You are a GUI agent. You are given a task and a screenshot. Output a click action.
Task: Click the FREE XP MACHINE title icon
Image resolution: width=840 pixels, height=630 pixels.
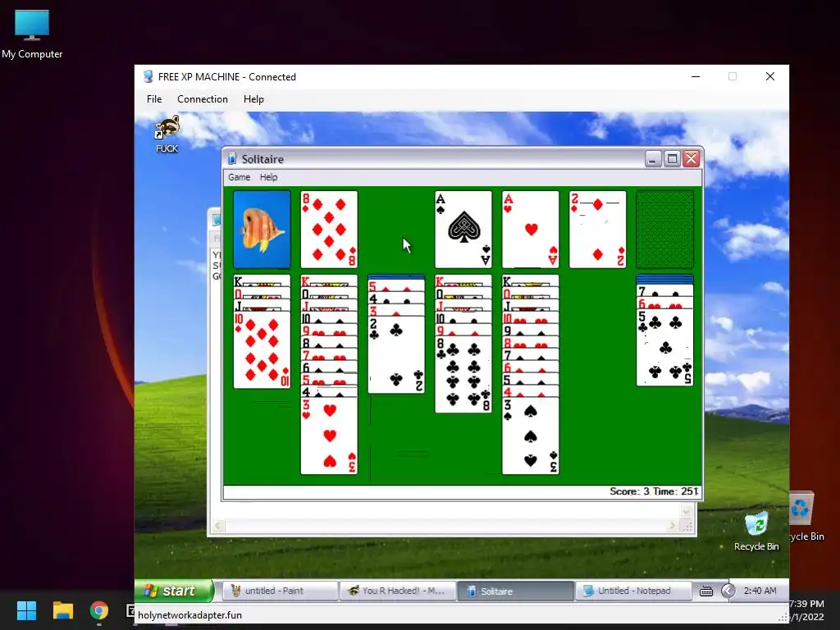148,76
